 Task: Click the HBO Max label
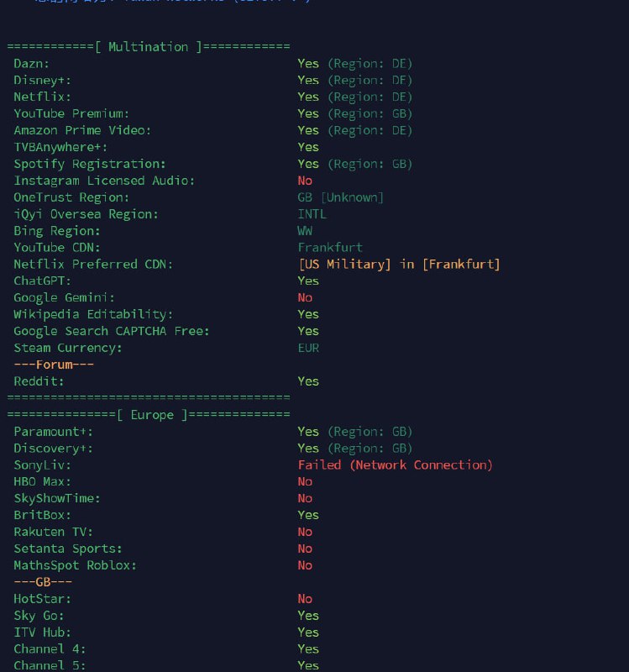42,481
